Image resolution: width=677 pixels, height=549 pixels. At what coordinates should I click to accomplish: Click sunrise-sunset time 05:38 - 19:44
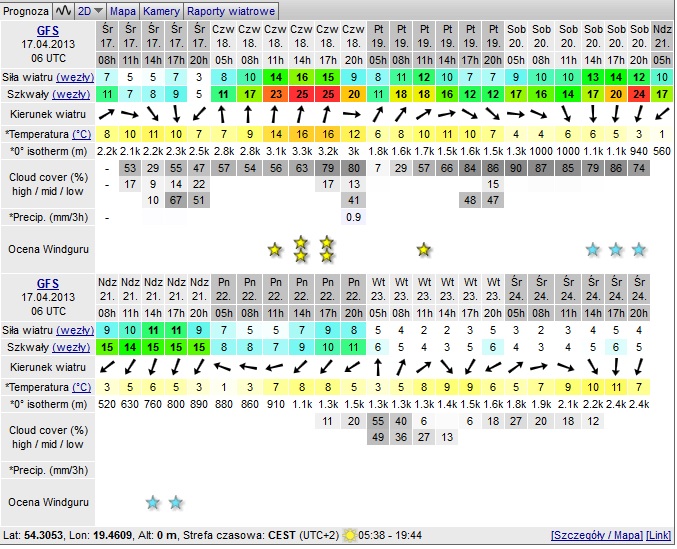pos(390,536)
